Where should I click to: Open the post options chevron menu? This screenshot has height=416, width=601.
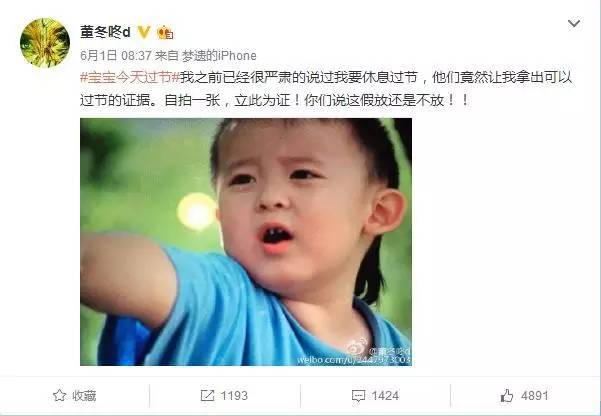pos(574,24)
